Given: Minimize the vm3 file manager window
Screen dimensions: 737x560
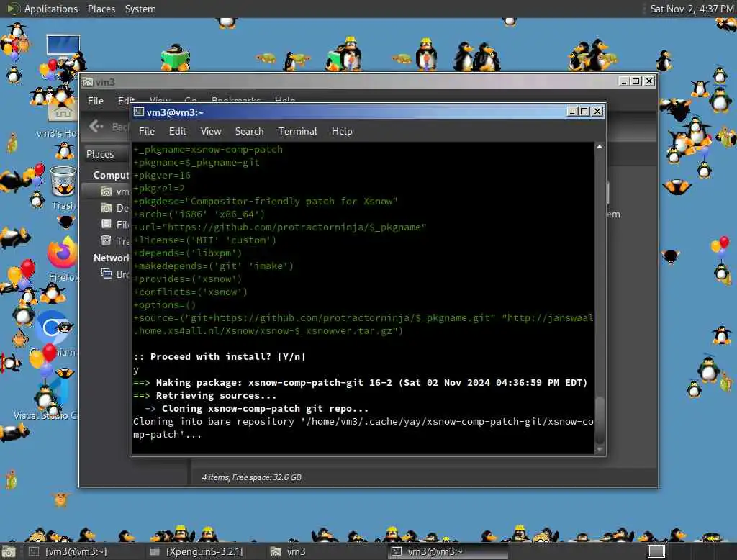Looking at the screenshot, I should pos(624,81).
